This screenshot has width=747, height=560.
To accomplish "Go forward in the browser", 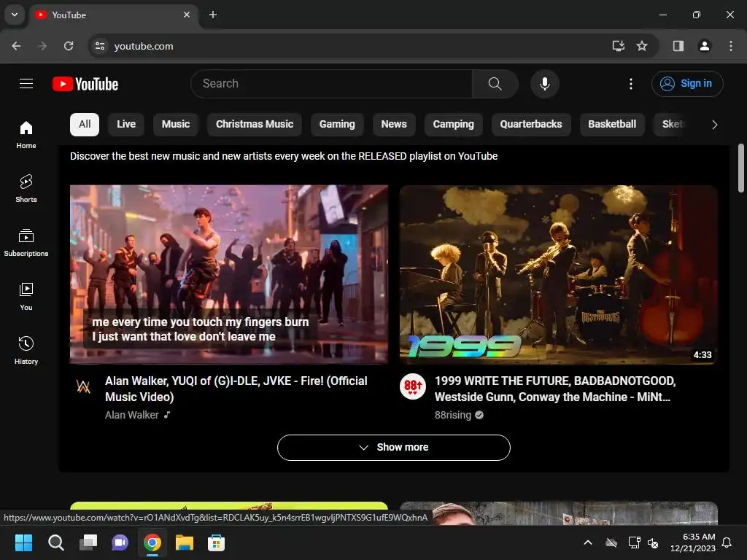I will click(x=42, y=46).
